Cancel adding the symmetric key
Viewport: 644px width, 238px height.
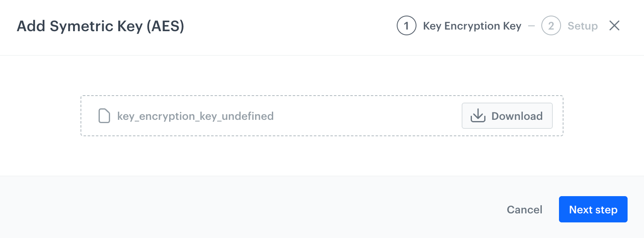524,209
